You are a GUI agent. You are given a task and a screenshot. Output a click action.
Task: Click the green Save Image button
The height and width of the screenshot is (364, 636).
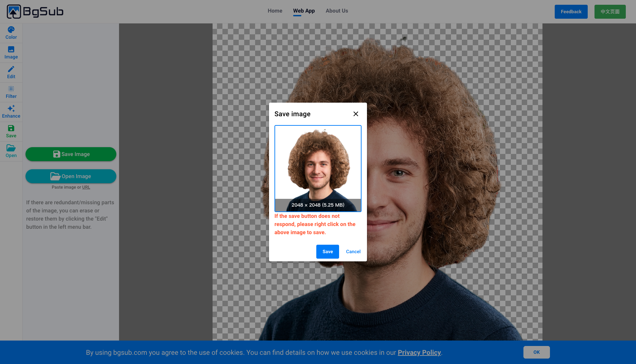pyautogui.click(x=71, y=154)
